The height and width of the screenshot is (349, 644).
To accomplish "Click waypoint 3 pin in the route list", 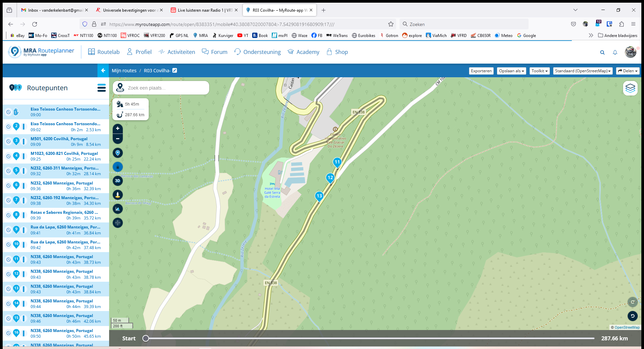I will click(16, 141).
